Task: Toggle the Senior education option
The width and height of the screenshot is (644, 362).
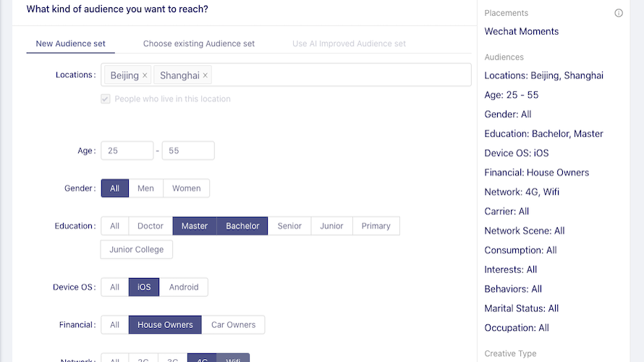Action: 289,226
